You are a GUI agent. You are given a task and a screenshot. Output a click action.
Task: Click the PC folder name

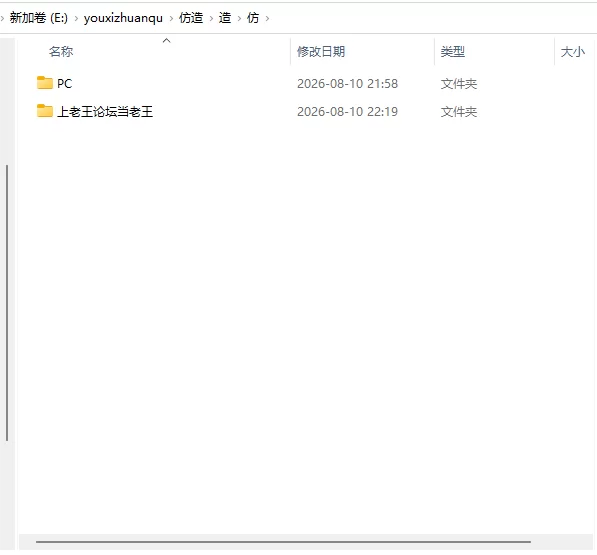tap(64, 83)
